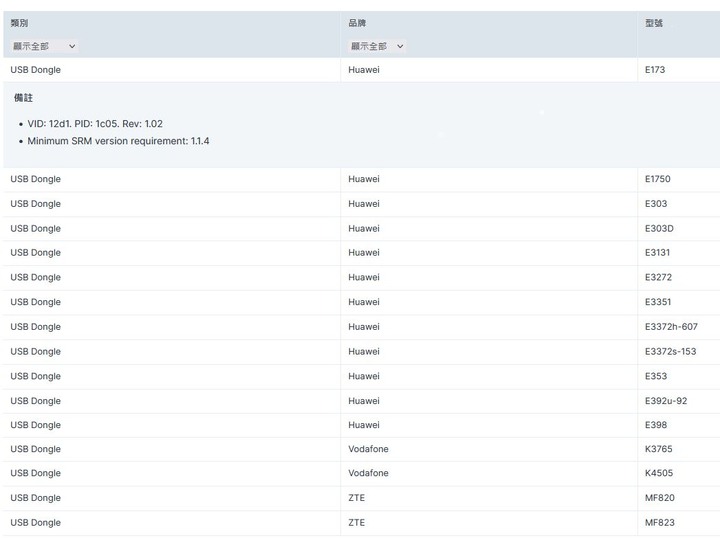Click USB Dongle in the MF820 row
Screen dimensions: 720x538
[35, 498]
